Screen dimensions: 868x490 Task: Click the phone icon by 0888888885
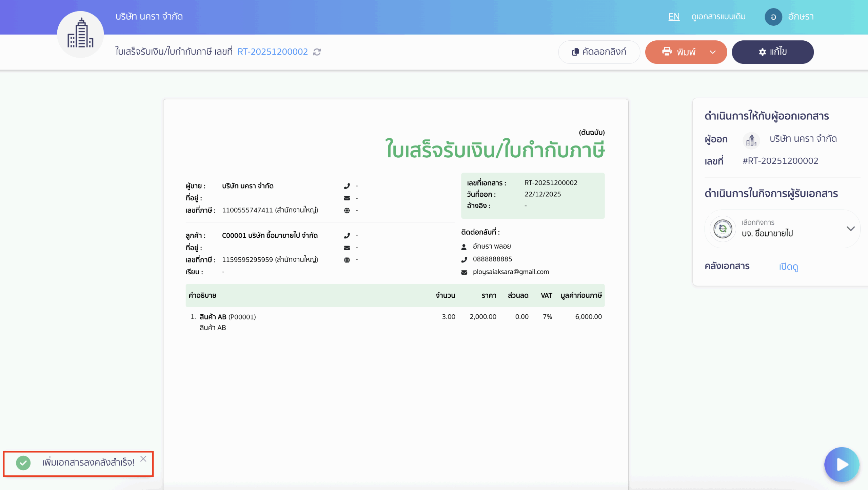[x=464, y=259]
